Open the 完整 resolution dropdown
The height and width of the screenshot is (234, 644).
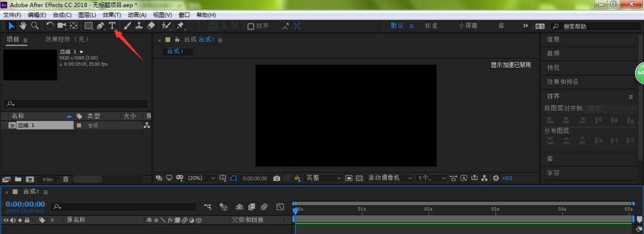coord(324,178)
